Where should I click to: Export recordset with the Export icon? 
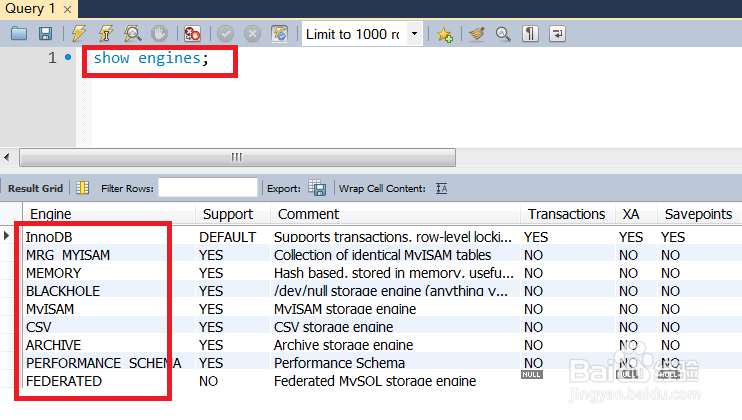(x=317, y=188)
